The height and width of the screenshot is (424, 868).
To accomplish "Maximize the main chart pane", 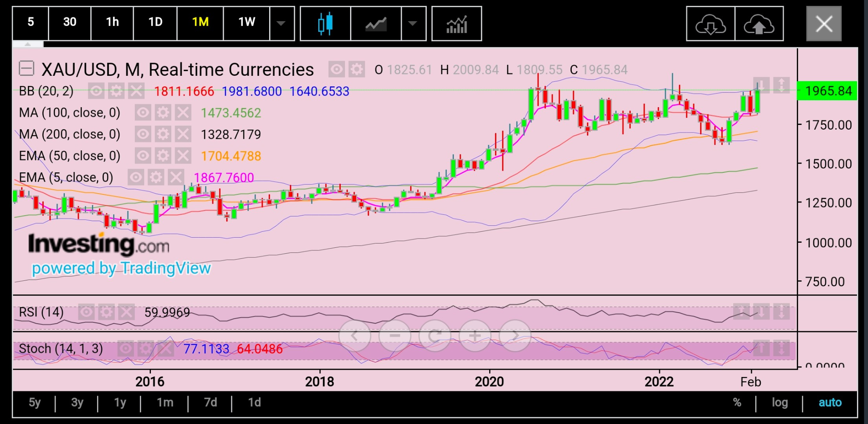I will coord(782,85).
